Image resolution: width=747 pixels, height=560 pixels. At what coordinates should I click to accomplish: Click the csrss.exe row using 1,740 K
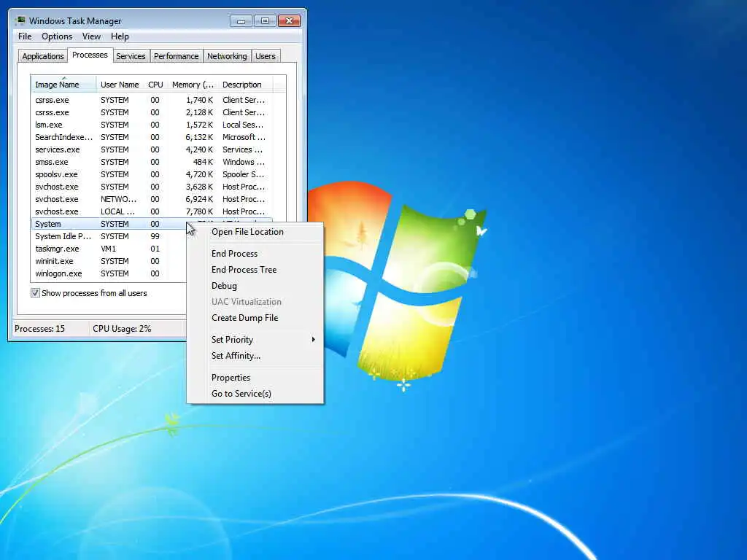pyautogui.click(x=152, y=100)
